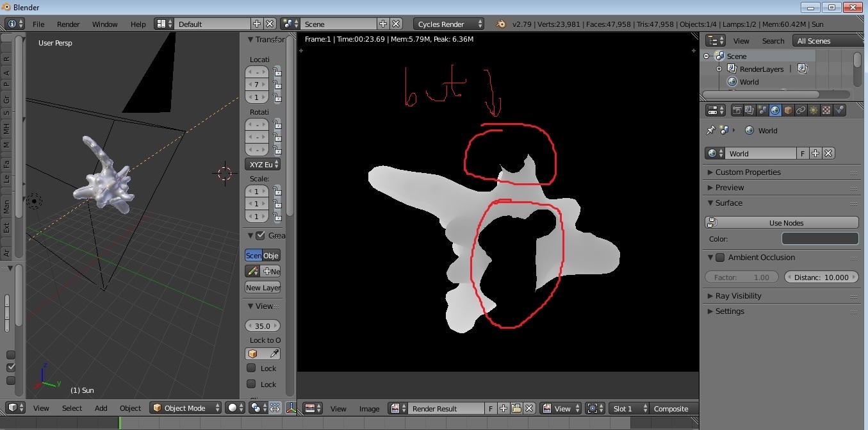Viewport: 868px width, 430px height.
Task: Toggle the 3D manipulator axis icon
Action: (x=291, y=408)
